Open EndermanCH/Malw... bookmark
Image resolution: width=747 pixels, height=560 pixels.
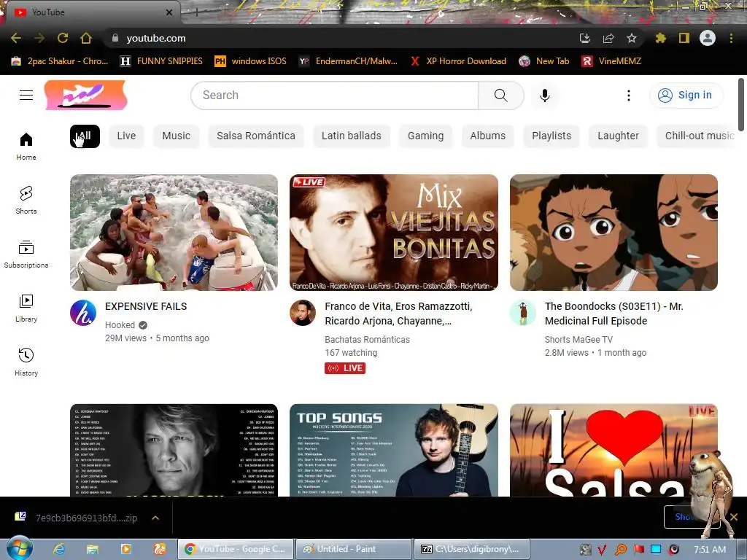[x=348, y=61]
